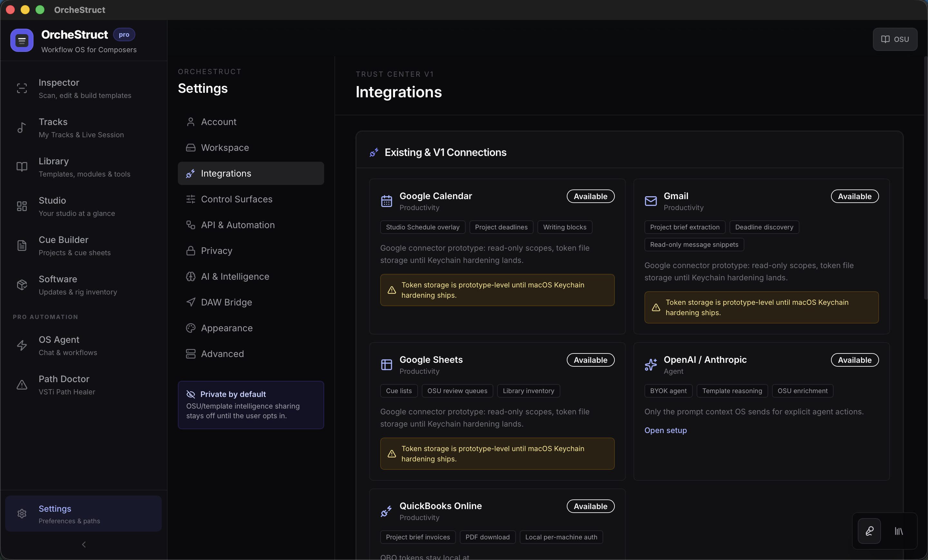928x560 pixels.
Task: Open the Account settings section
Action: point(251,122)
